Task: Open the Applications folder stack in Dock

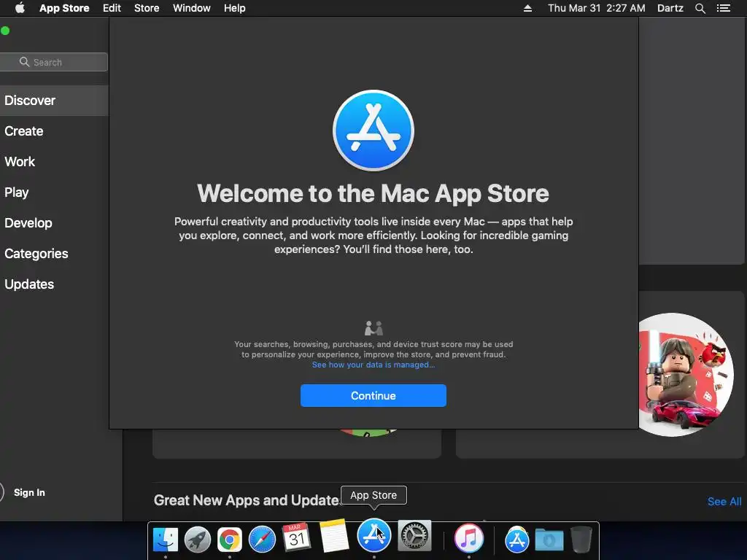Action: pos(517,540)
